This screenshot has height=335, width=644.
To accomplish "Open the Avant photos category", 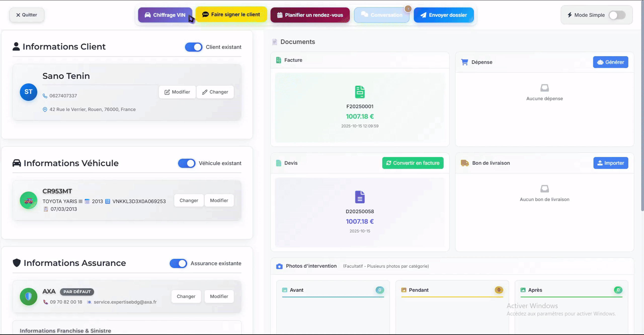I will (296, 290).
